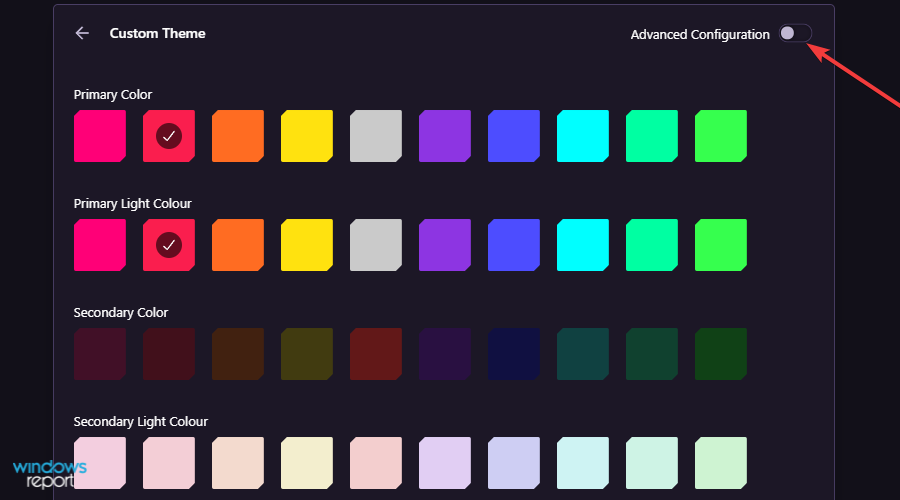Toggle the Advanced Configuration switch
The height and width of the screenshot is (500, 900).
tap(795, 33)
